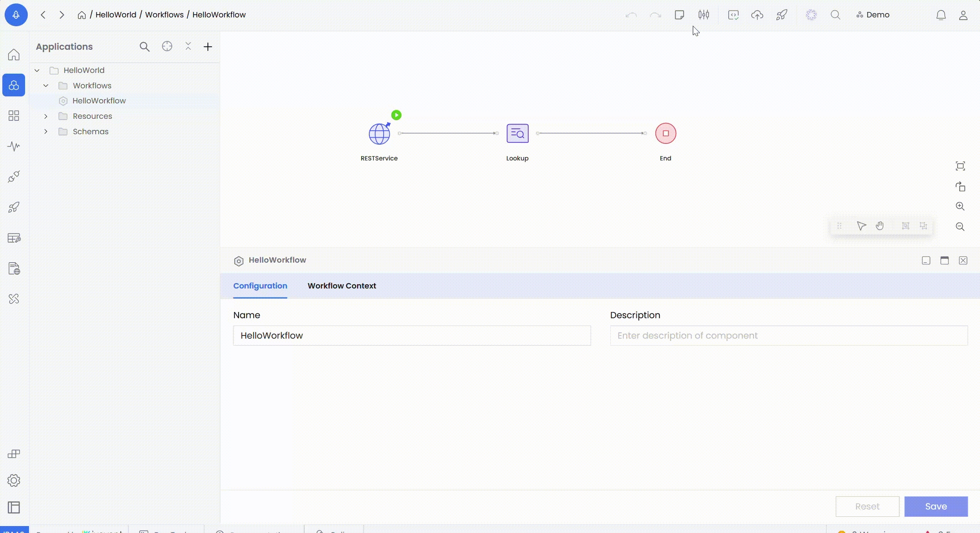The image size is (980, 533).
Task: Click the zoom out magnifier on canvas
Action: (x=960, y=226)
